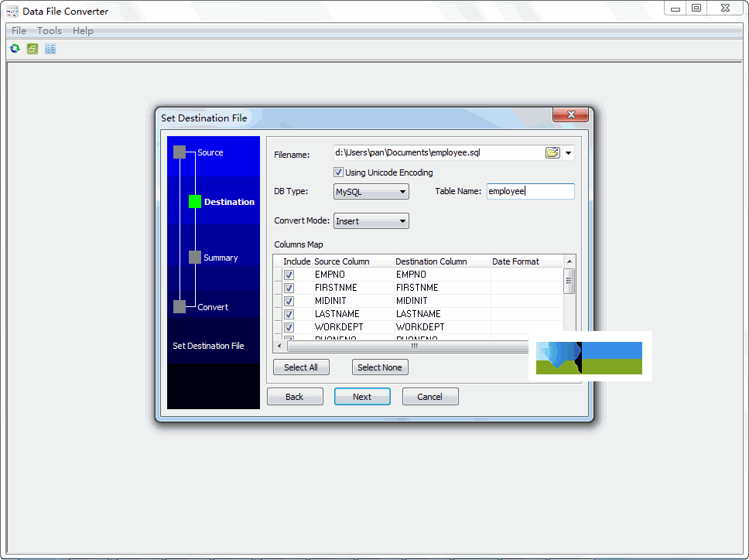Image resolution: width=749 pixels, height=560 pixels.
Task: Click the Summary step label
Action: coord(221,258)
